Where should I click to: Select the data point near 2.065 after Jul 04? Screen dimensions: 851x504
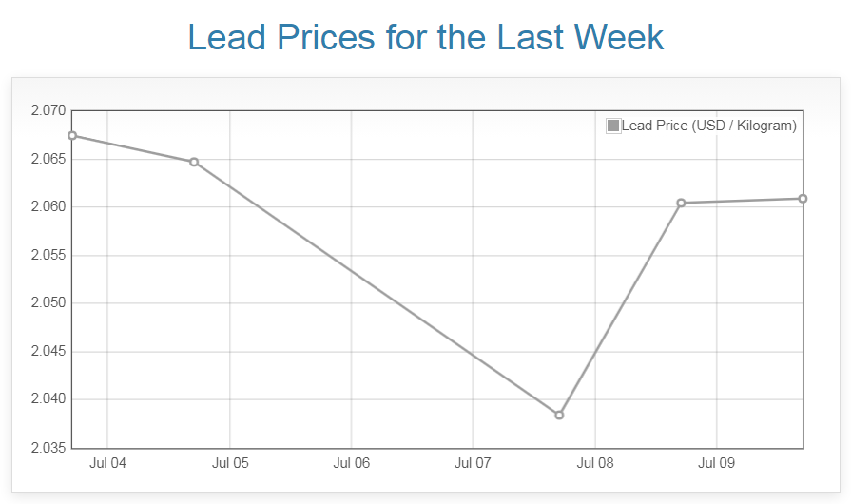(x=194, y=162)
